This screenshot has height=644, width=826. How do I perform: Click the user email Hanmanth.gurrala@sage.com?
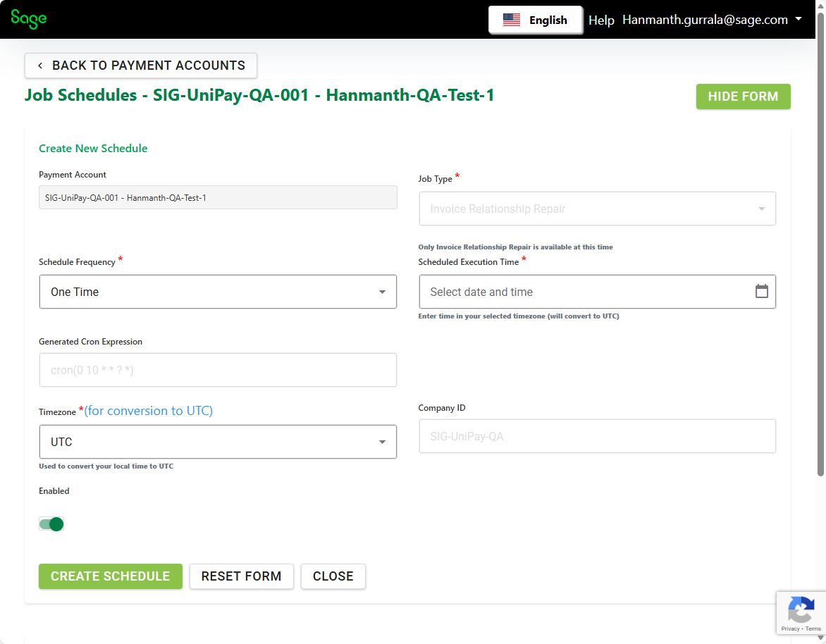coord(705,20)
